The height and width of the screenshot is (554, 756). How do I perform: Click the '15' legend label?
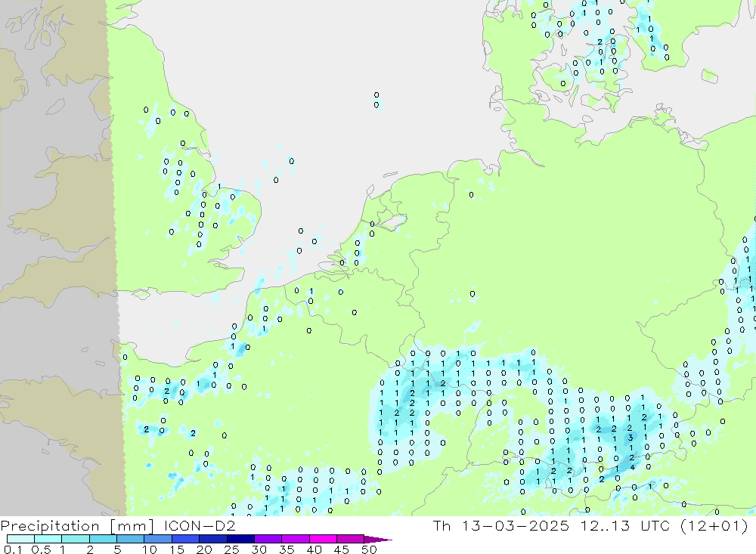[x=176, y=549]
